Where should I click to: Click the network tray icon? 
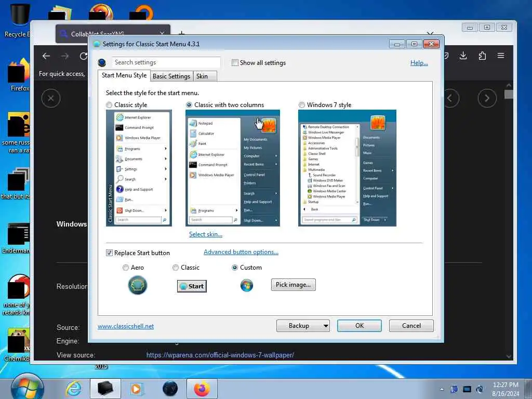pos(467,389)
